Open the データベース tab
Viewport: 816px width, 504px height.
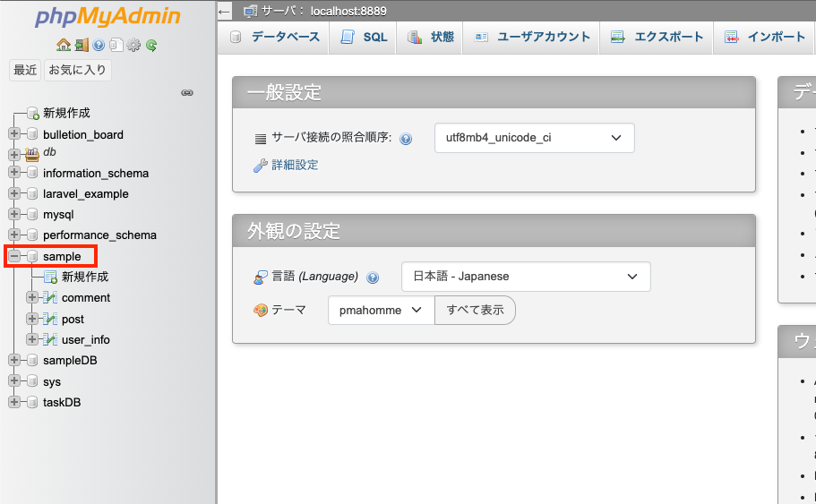click(275, 38)
